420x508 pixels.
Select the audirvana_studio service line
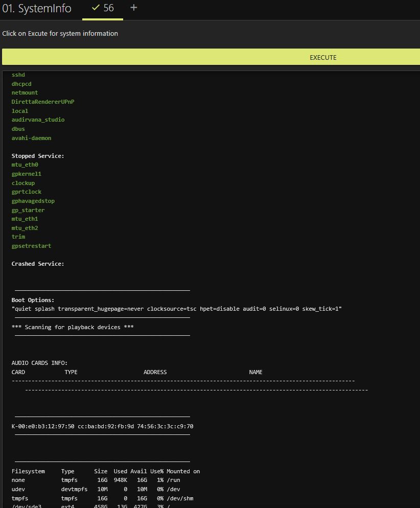(x=38, y=120)
